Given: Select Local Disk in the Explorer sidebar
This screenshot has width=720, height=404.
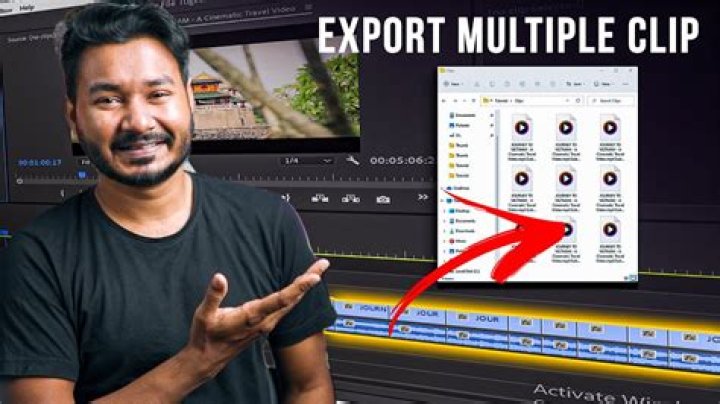Looking at the screenshot, I should click(x=467, y=271).
